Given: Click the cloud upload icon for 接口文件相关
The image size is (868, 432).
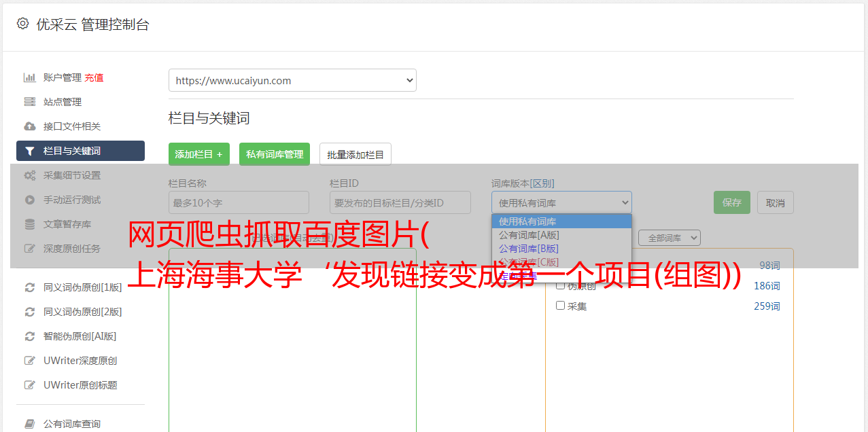Looking at the screenshot, I should tap(30, 126).
